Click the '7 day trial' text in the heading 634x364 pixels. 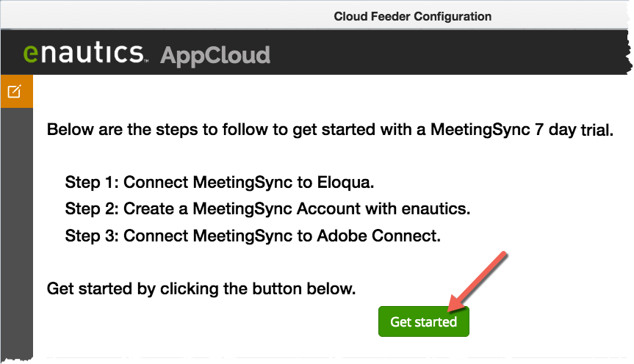point(574,130)
